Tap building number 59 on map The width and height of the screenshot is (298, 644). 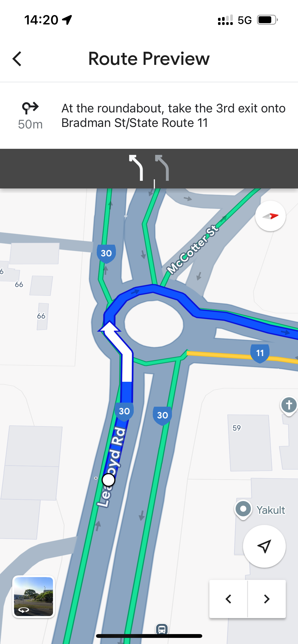[x=237, y=428]
